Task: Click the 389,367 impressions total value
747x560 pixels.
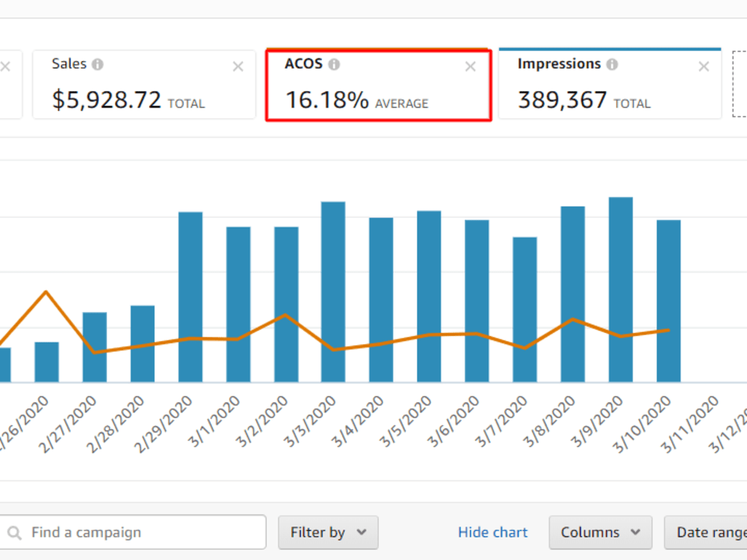Action: click(562, 101)
